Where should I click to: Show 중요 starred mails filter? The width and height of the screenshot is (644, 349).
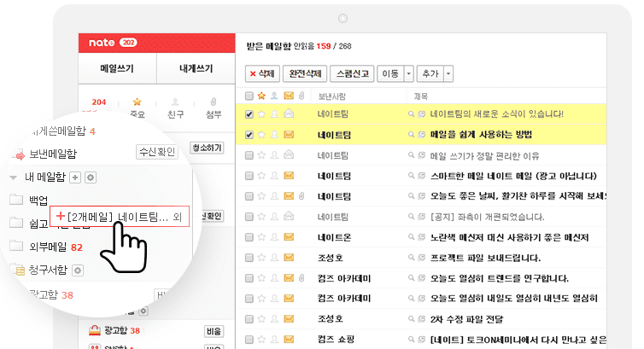(x=138, y=108)
